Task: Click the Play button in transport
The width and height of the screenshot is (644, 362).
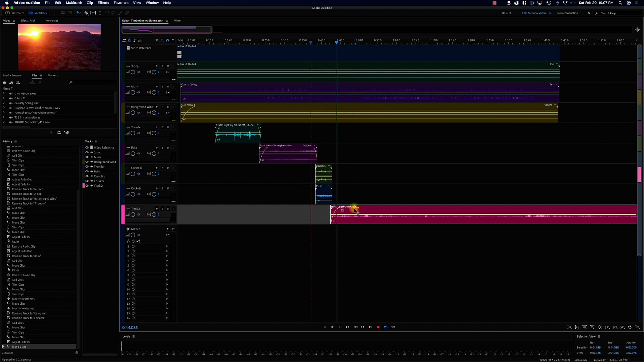Action: tap(332, 327)
